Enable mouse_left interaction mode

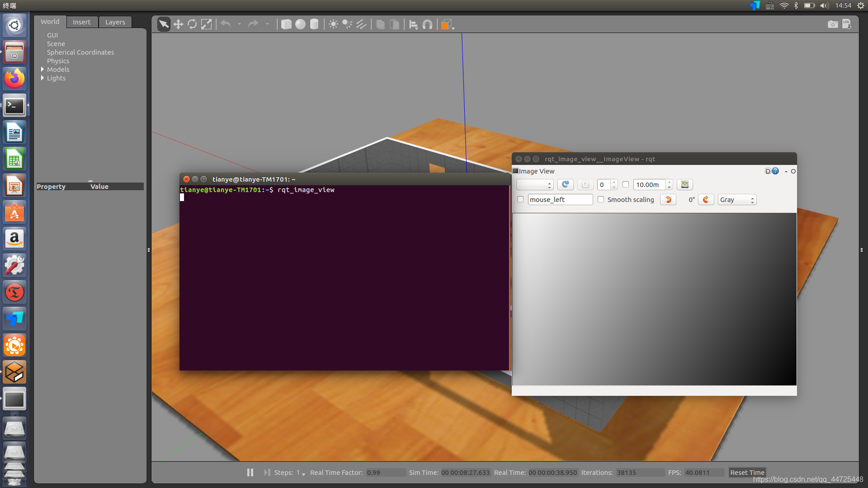[520, 200]
